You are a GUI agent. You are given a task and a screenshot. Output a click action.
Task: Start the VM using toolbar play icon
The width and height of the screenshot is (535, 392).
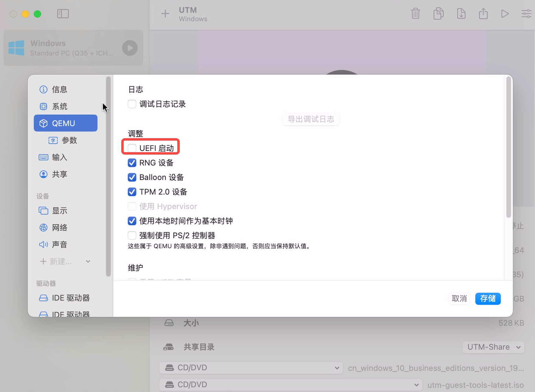pyautogui.click(x=505, y=14)
